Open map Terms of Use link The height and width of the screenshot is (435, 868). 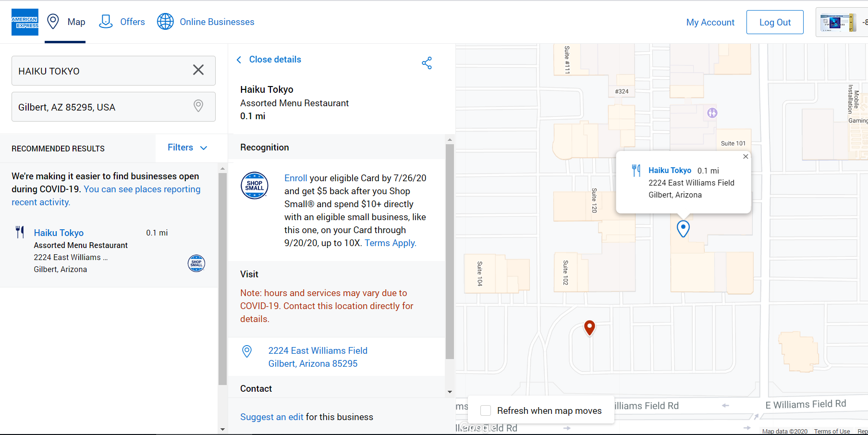832,431
